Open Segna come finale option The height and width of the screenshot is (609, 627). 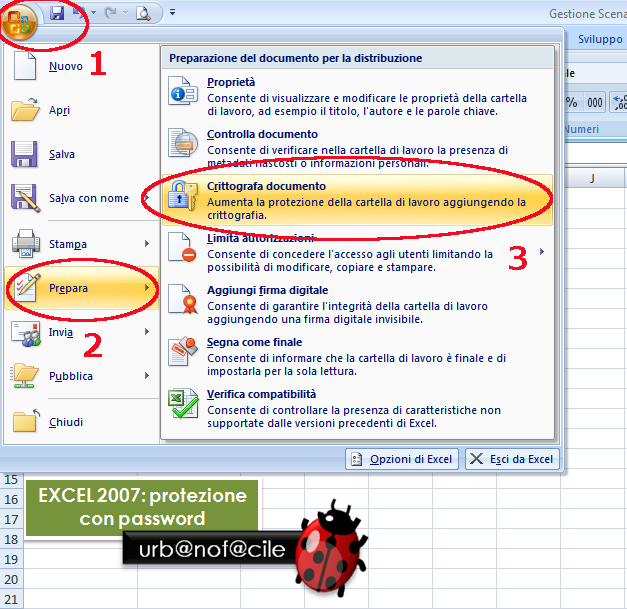tap(357, 356)
